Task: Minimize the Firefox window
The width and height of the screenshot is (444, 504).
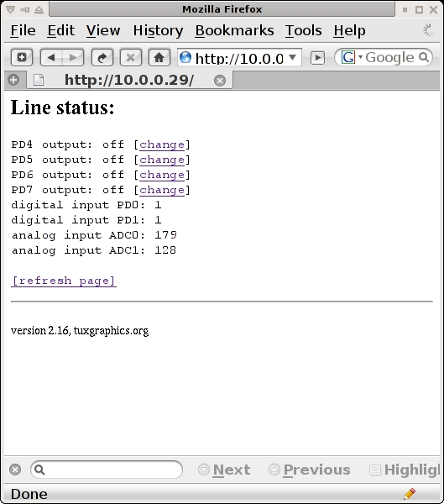Action: (405, 9)
